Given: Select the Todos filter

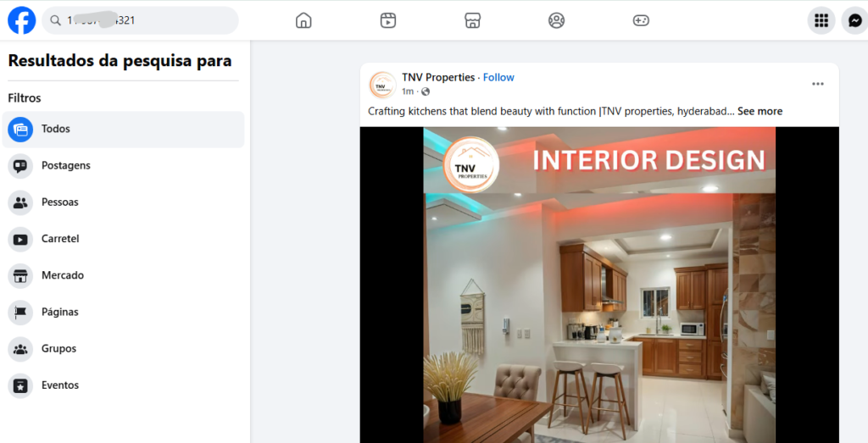Looking at the screenshot, I should click(x=123, y=130).
